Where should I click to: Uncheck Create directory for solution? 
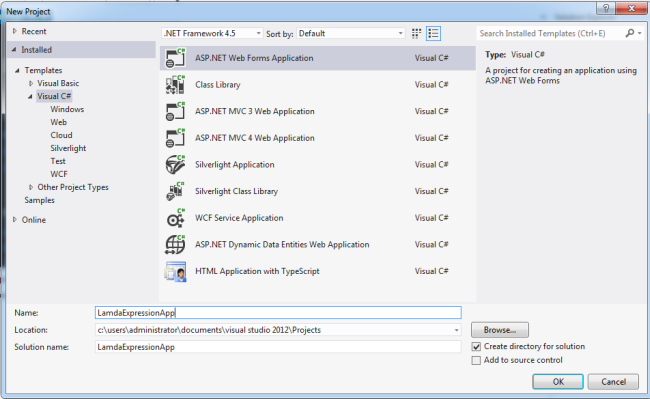[476, 346]
